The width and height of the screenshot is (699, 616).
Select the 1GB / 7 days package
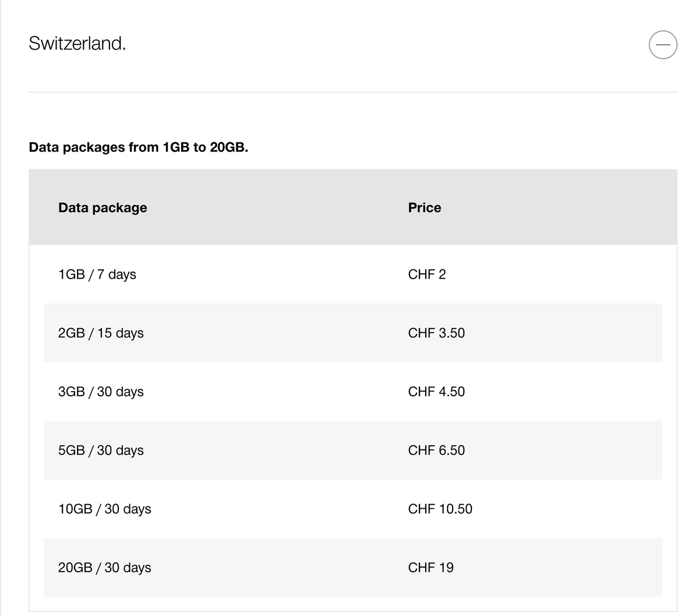tap(97, 274)
